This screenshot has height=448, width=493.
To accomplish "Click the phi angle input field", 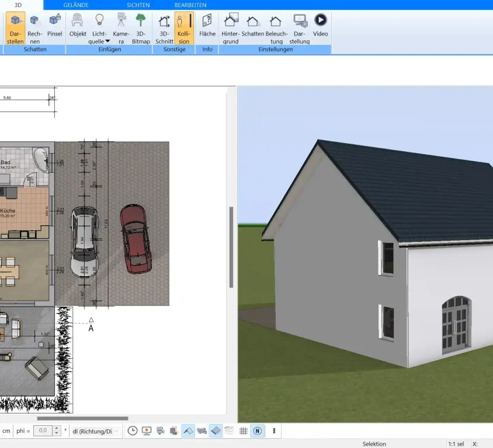I will click(43, 430).
